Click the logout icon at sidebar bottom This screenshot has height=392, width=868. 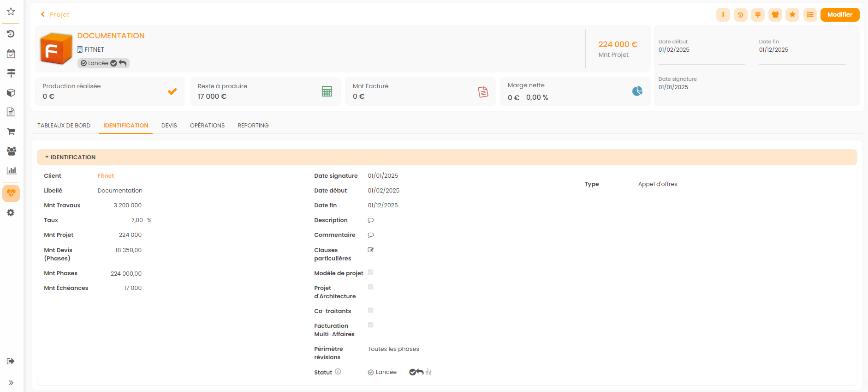[11, 361]
